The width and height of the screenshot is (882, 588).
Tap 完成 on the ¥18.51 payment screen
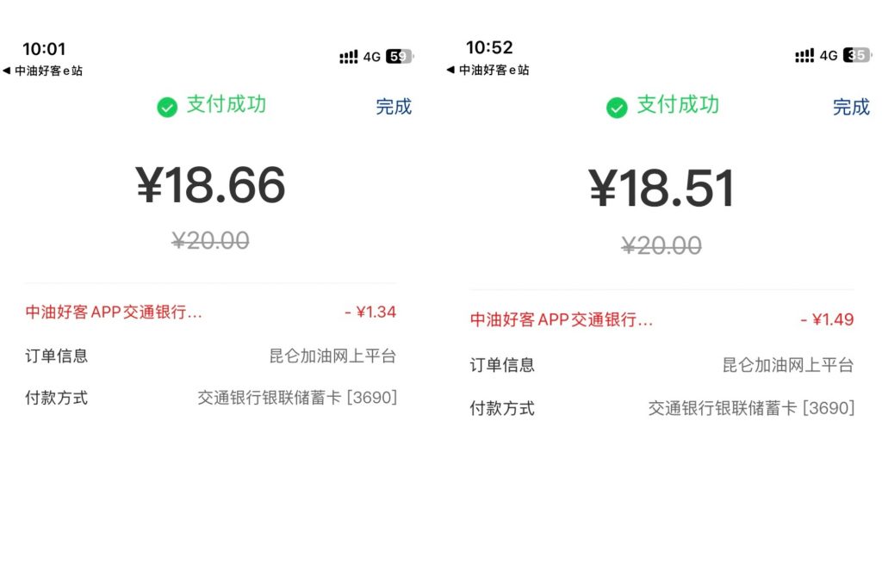click(x=851, y=107)
